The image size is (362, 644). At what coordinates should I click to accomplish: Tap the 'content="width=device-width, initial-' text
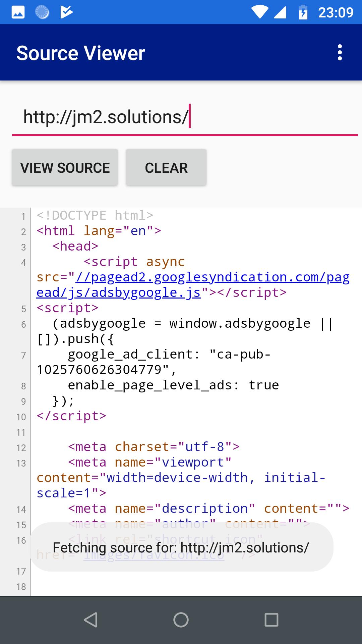click(x=181, y=478)
